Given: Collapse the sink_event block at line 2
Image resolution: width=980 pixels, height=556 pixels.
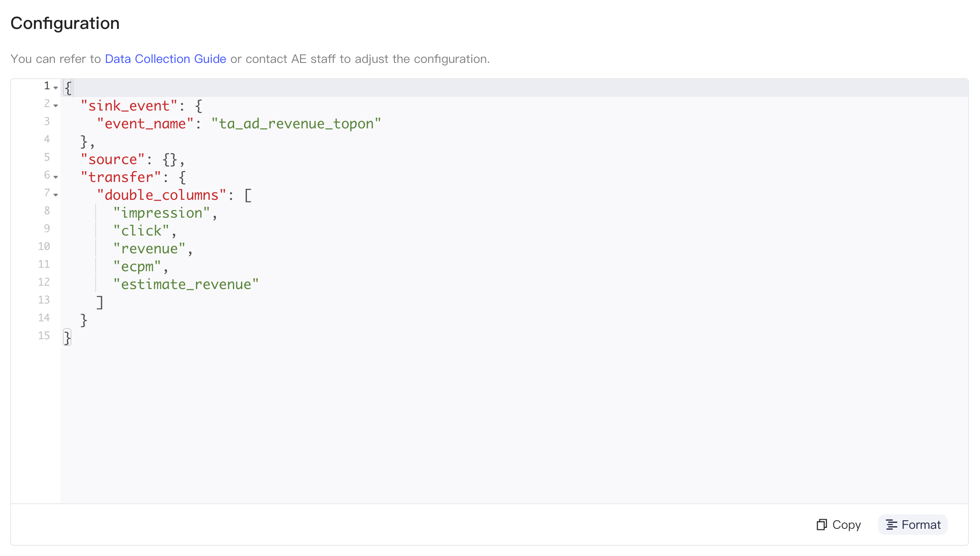Looking at the screenshot, I should coord(56,105).
